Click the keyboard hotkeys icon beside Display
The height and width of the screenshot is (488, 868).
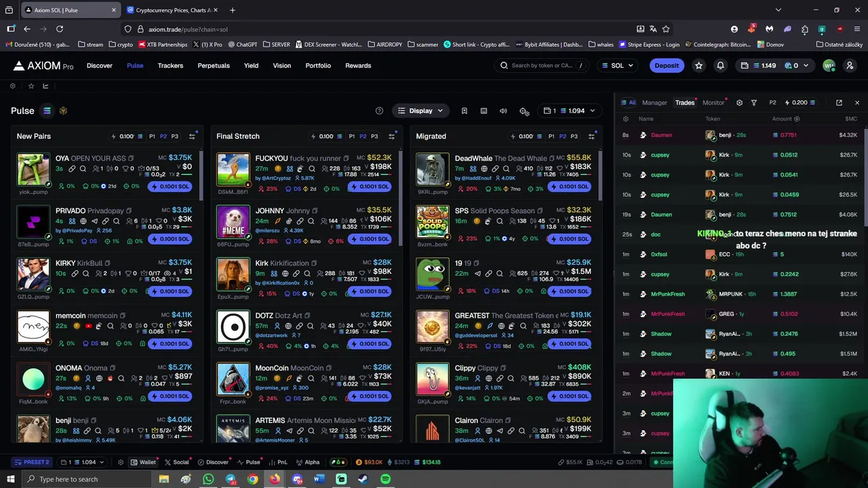pyautogui.click(x=484, y=110)
